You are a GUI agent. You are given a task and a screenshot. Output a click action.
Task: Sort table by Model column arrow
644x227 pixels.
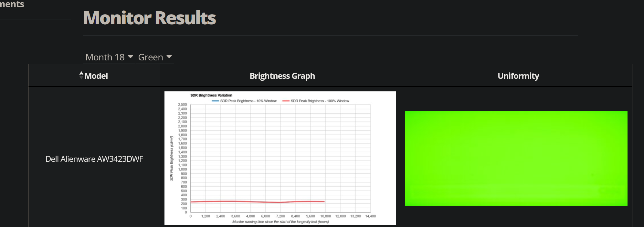(x=81, y=75)
